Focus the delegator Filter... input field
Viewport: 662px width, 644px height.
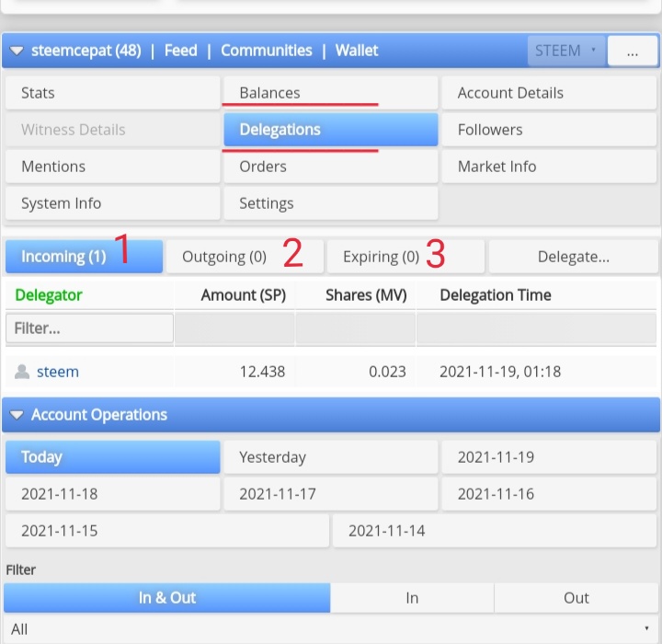pyautogui.click(x=89, y=328)
